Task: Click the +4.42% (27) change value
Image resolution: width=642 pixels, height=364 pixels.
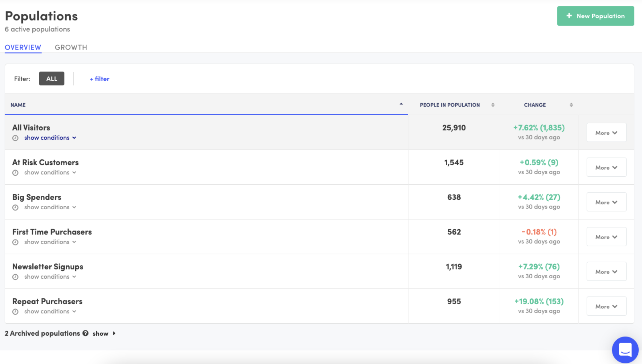Action: point(539,197)
